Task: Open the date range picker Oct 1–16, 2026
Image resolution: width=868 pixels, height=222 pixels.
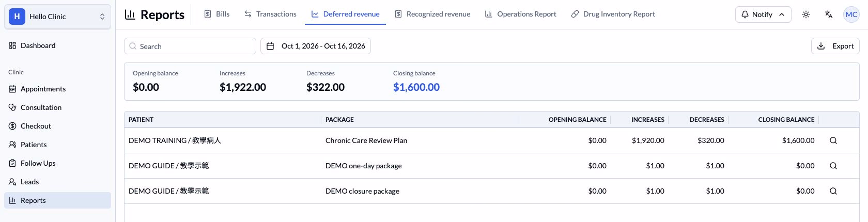Action: [x=316, y=46]
